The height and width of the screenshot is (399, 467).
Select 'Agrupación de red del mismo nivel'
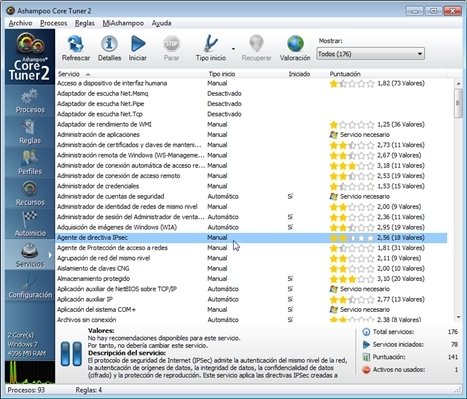coord(103,258)
